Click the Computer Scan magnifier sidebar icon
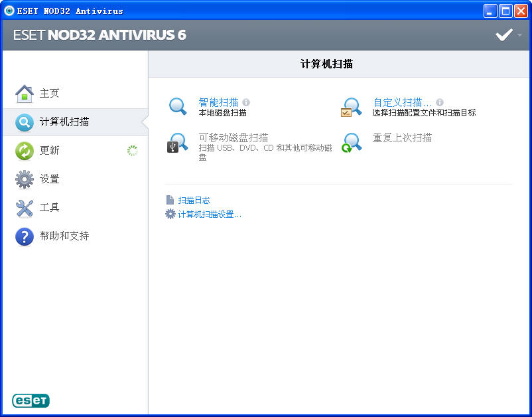 pos(24,122)
